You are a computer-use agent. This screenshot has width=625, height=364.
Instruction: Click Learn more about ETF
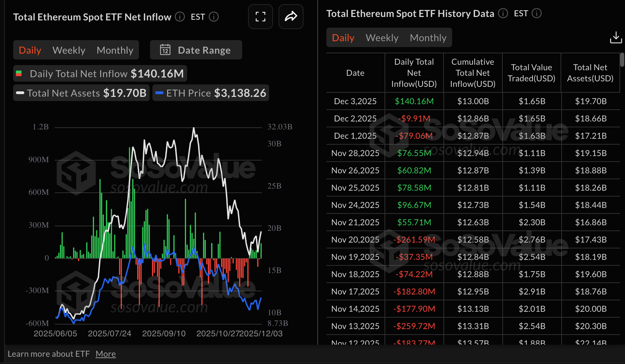(x=49, y=354)
